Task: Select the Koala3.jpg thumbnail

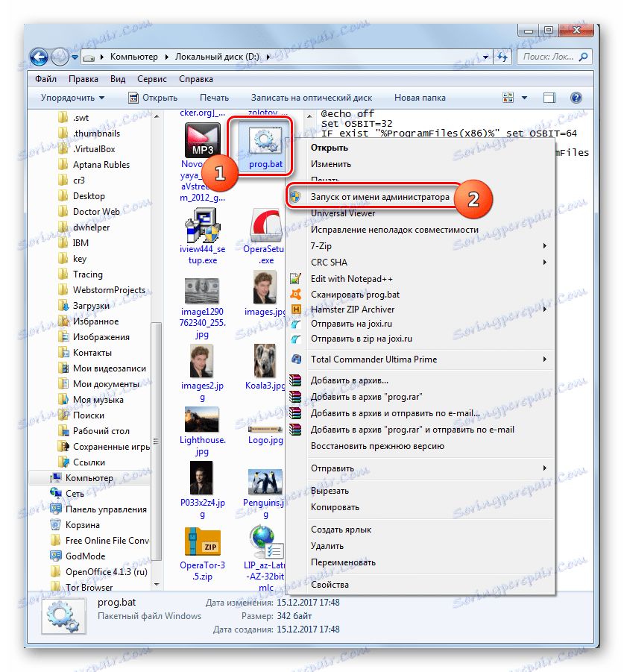Action: click(x=265, y=361)
